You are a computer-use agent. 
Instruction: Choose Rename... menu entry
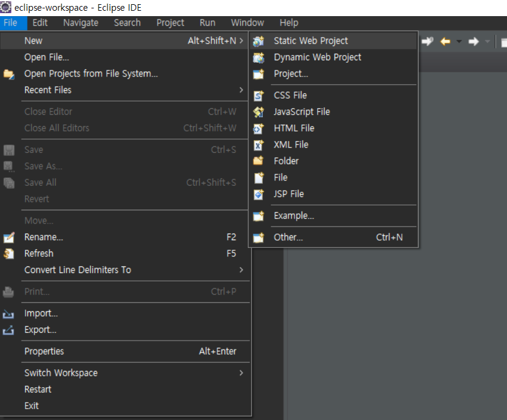(124, 237)
